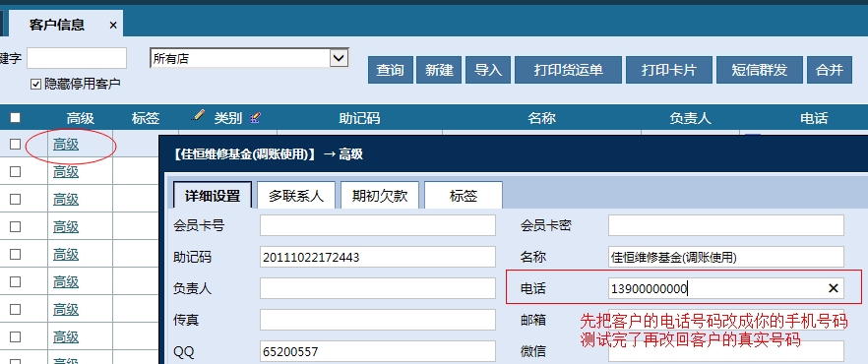Click the keyword search input field
Image resolution: width=868 pixels, height=364 pixels.
(x=77, y=58)
